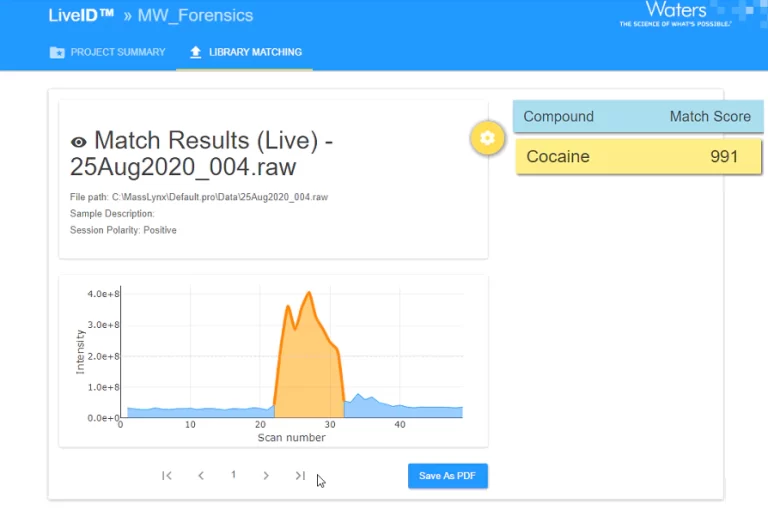The width and height of the screenshot is (768, 510).
Task: Go to the previous results page
Action: [x=201, y=476]
